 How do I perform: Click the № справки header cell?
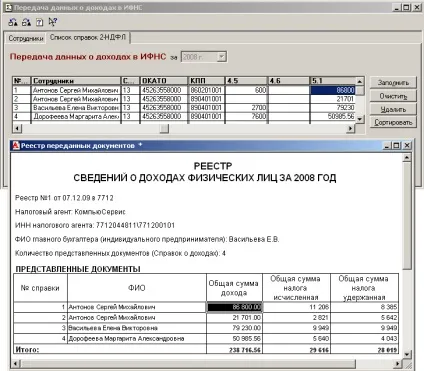point(40,288)
